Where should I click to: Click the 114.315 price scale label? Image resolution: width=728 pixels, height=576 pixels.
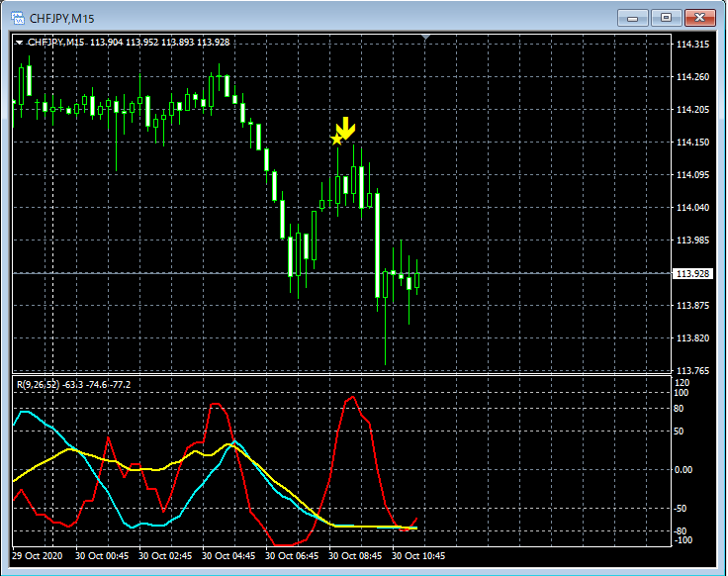click(692, 45)
